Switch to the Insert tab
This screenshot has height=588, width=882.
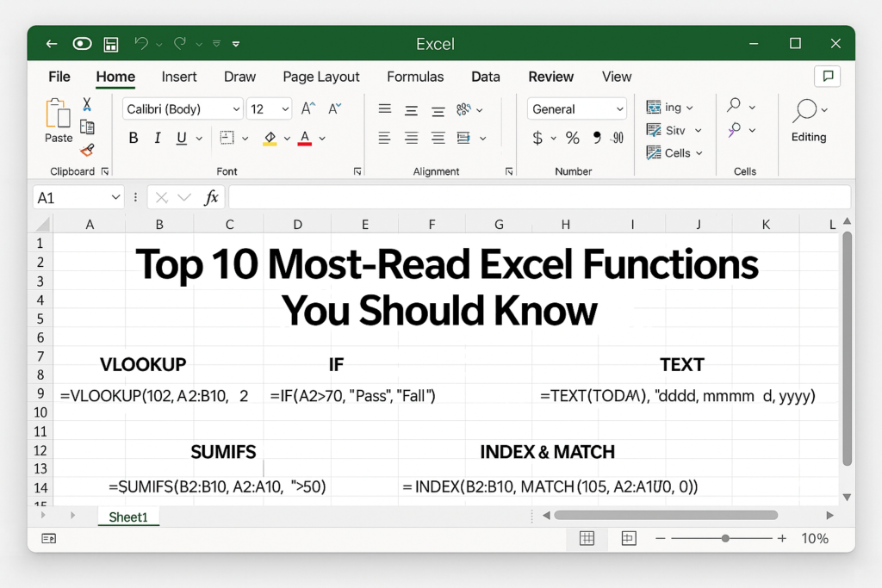pyautogui.click(x=179, y=77)
